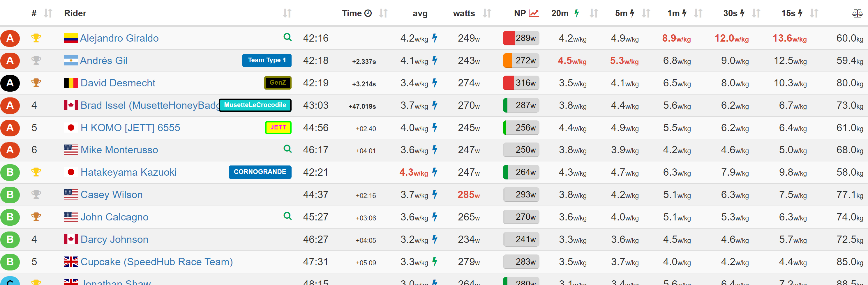Click gold trophy icon for Alejandro Giraldo
The height and width of the screenshot is (285, 868).
pyautogui.click(x=36, y=38)
